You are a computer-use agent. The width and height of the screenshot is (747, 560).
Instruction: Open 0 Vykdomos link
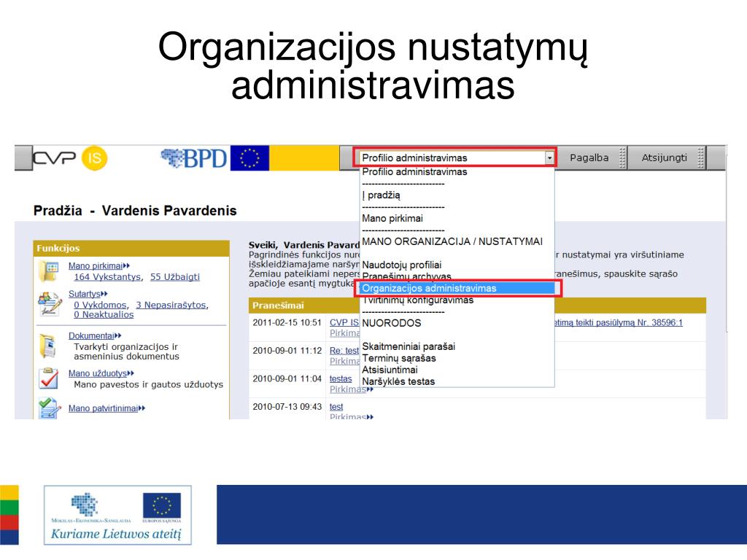coord(100,306)
